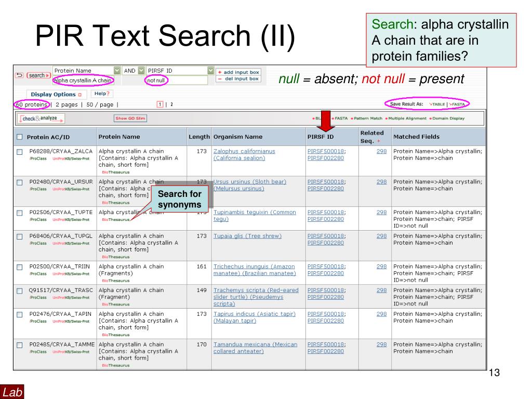Open UniProtKB/Swiss-Prot for CRYAA_TRIIN
This screenshot has height=399, width=532.
coord(71,274)
